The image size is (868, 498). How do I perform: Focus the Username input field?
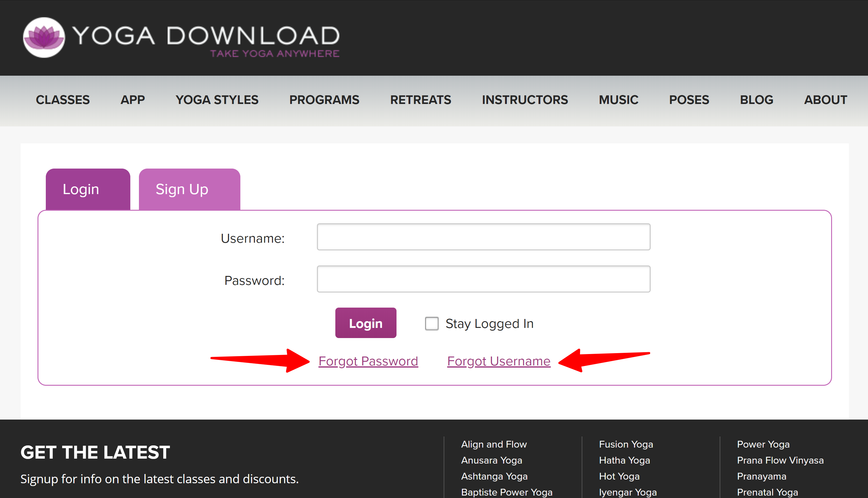483,237
